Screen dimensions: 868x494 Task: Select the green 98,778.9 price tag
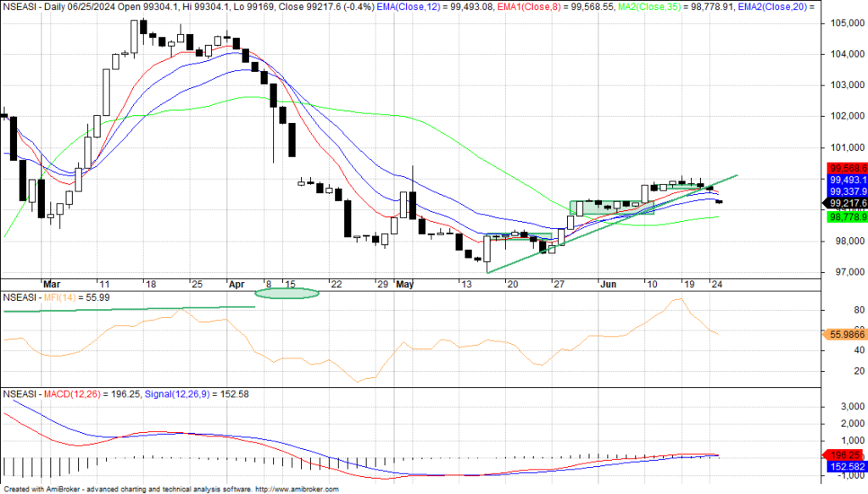click(x=844, y=218)
